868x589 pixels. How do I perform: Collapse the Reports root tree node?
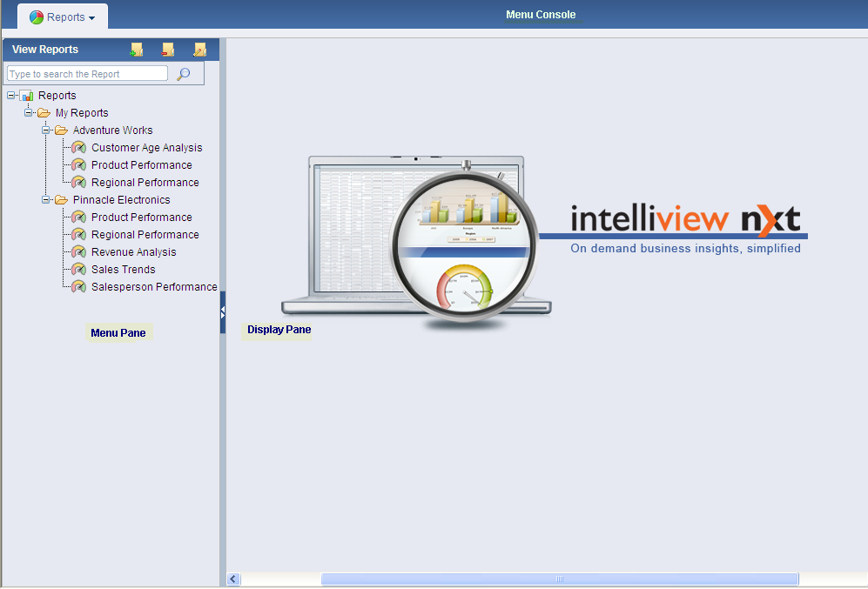pos(11,96)
